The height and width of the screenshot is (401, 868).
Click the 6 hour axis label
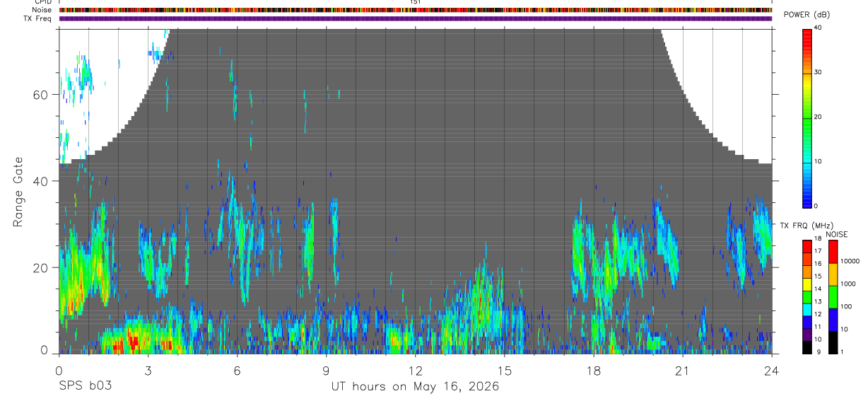coord(237,370)
